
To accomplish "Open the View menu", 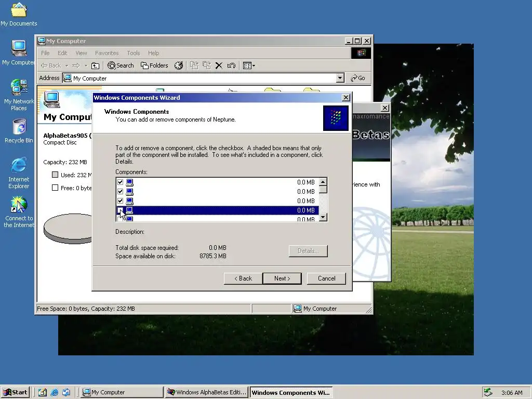I will (x=81, y=53).
